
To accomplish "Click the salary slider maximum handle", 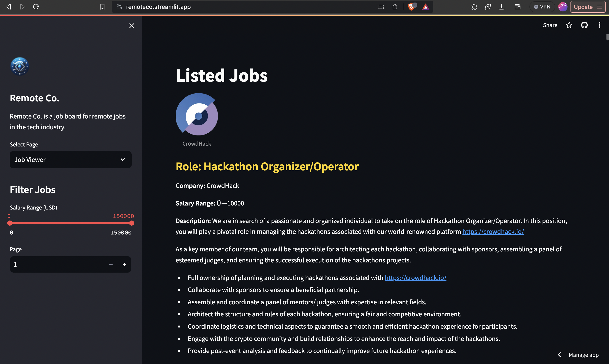I will pyautogui.click(x=131, y=223).
